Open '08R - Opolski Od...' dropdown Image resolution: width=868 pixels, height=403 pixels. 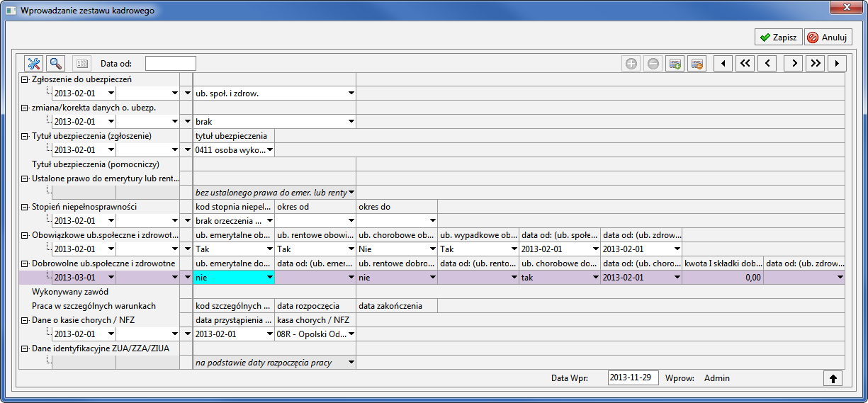click(351, 334)
